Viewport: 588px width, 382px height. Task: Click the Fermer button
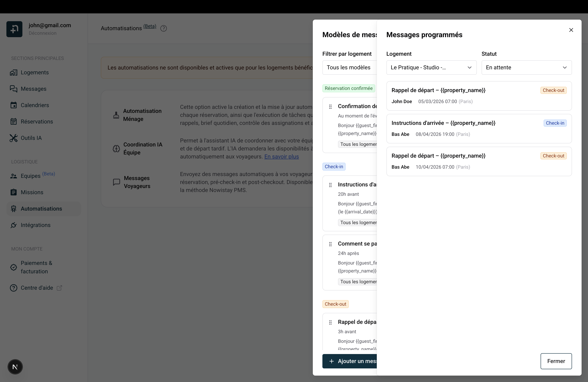pyautogui.click(x=556, y=361)
